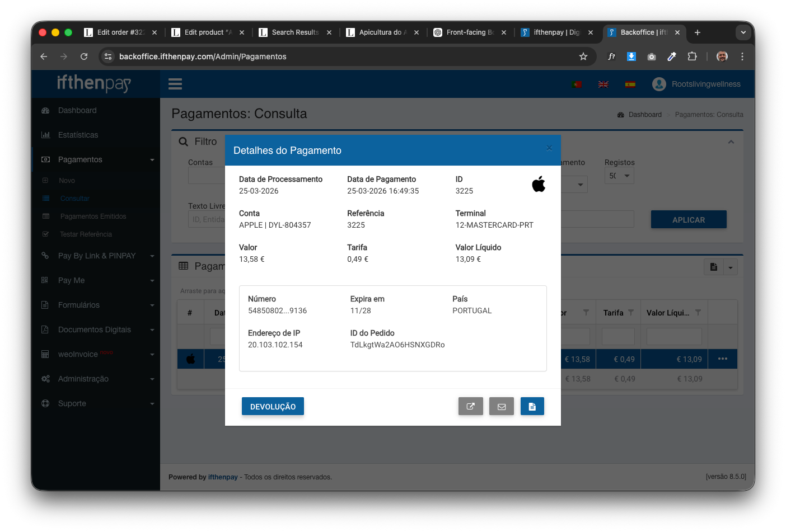Click the blue document icon button in modal

click(532, 407)
